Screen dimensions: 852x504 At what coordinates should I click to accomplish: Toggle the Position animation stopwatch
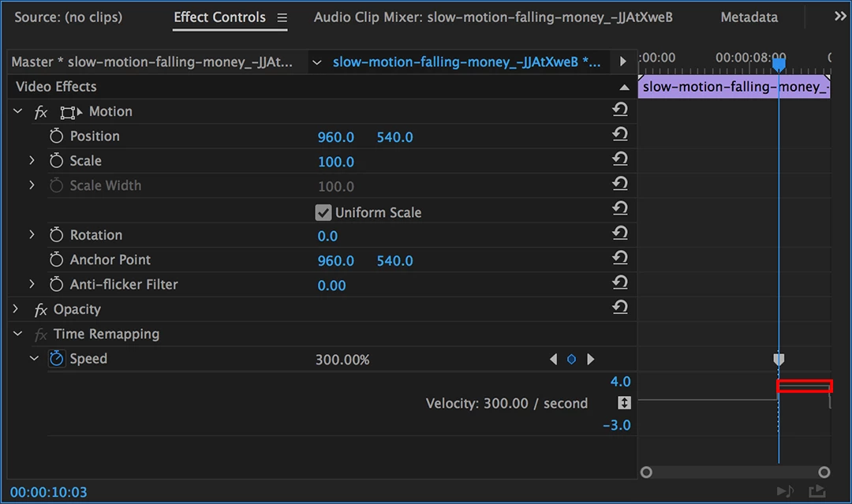(x=57, y=136)
